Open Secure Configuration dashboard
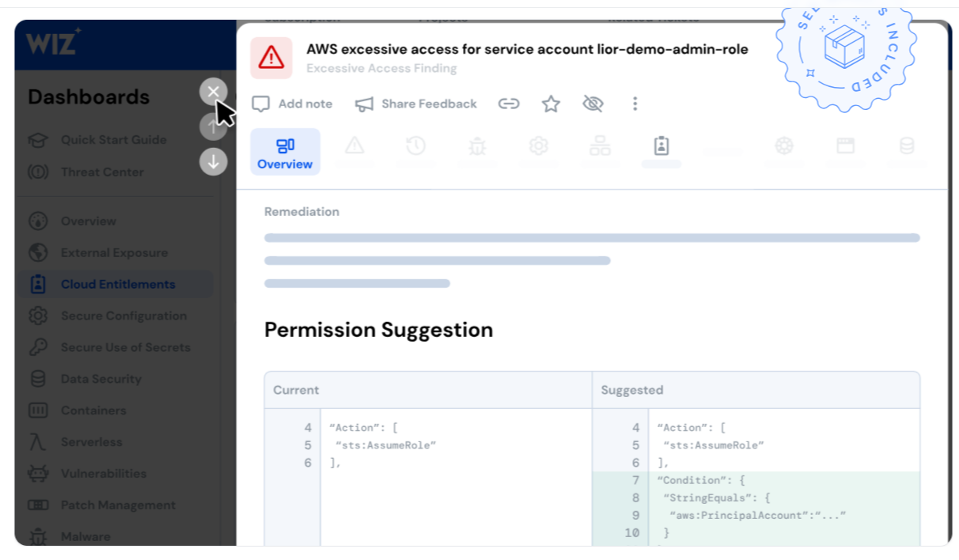959x560 pixels. click(x=123, y=316)
